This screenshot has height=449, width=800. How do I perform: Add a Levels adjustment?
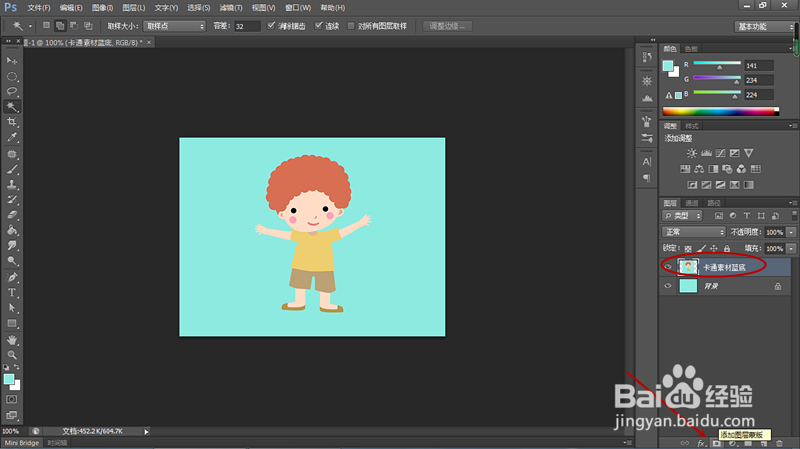(x=706, y=153)
